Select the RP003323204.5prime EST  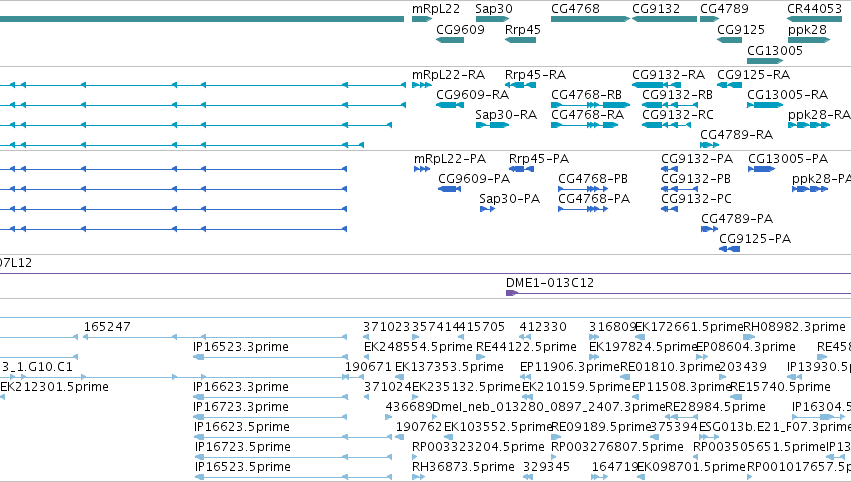pyautogui.click(x=478, y=447)
